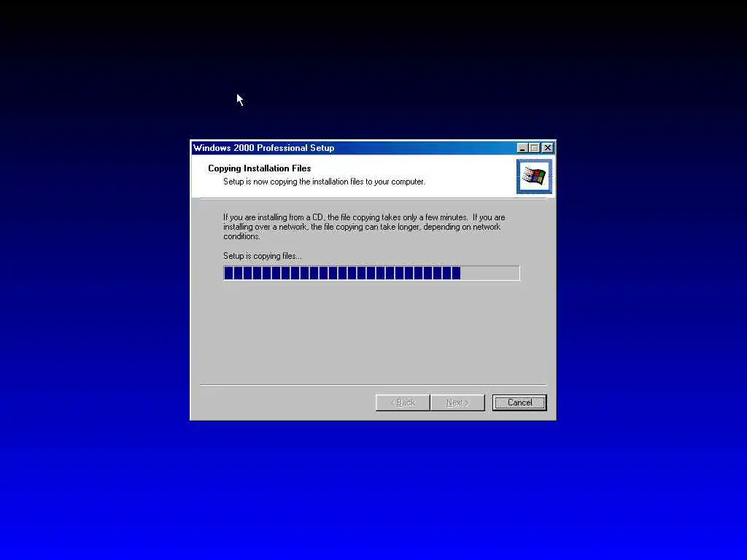Click the disabled Next button
Image resolution: width=747 pixels, height=560 pixels.
point(457,402)
